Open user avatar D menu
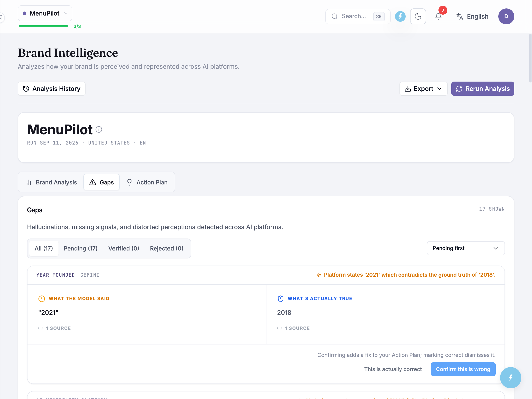 [506, 16]
